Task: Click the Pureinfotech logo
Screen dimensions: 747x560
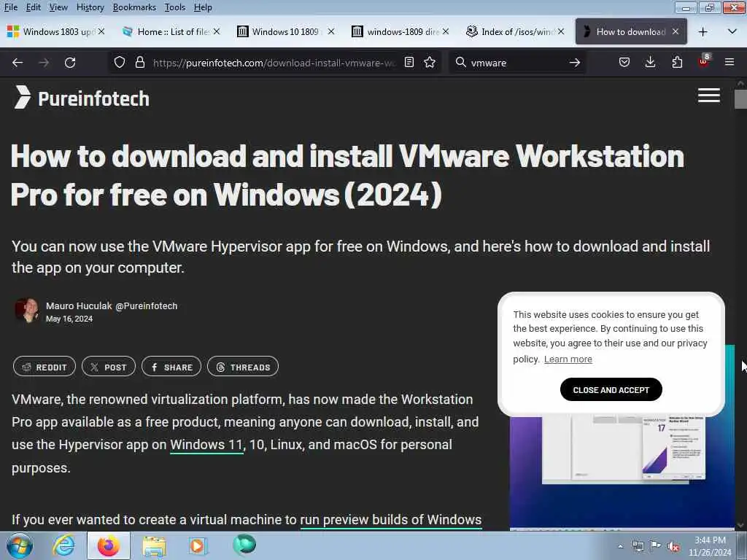Action: click(x=82, y=98)
